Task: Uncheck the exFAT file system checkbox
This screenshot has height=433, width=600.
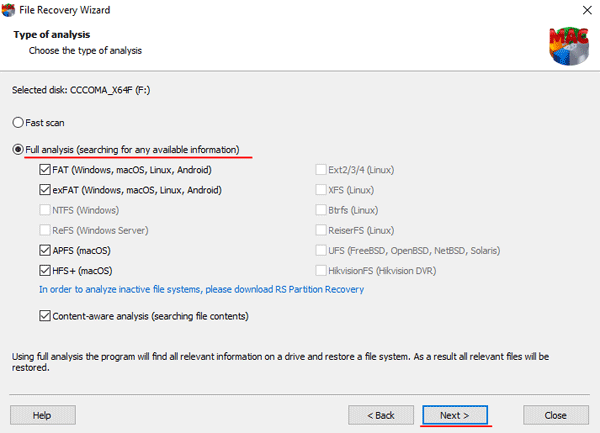Action: [x=45, y=190]
